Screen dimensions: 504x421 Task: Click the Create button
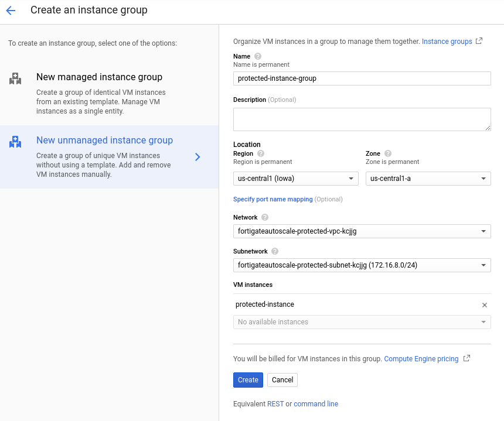248,379
